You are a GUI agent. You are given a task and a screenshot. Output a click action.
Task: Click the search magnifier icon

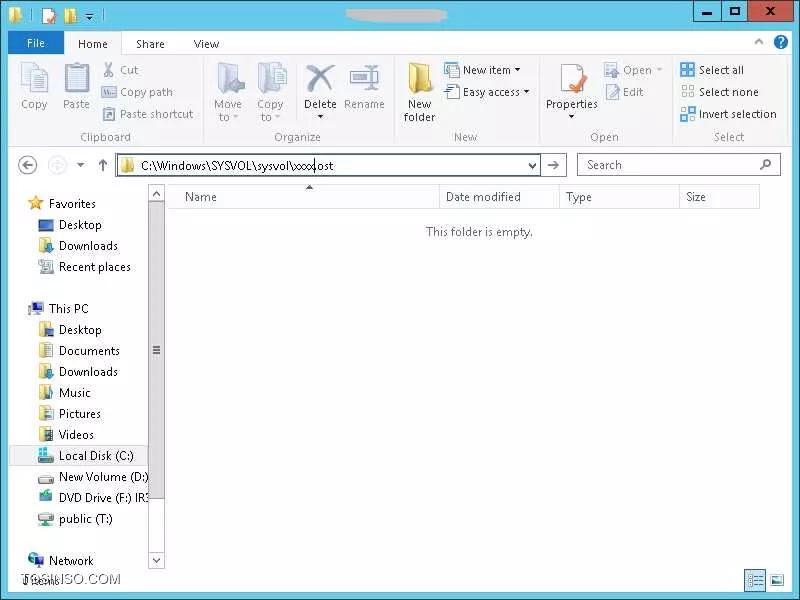coord(765,164)
